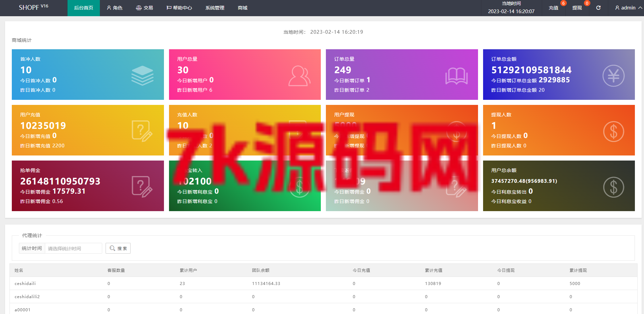
Task: Click the 姓名 column header
Action: [x=19, y=270]
